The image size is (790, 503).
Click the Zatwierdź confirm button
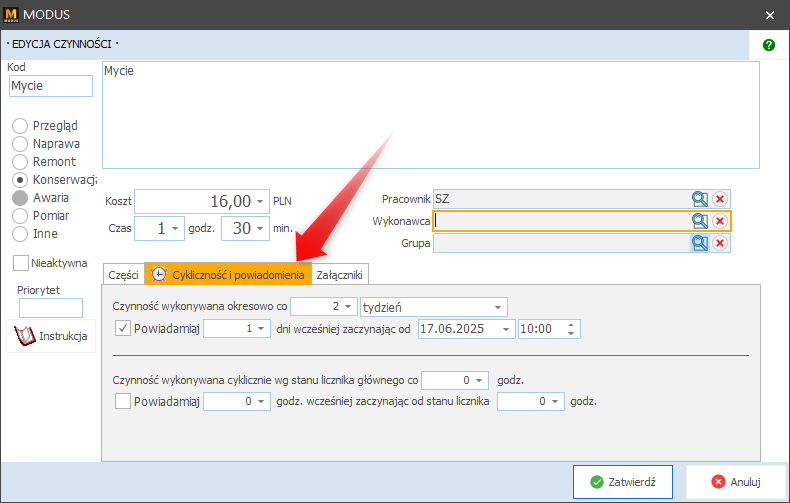(622, 481)
